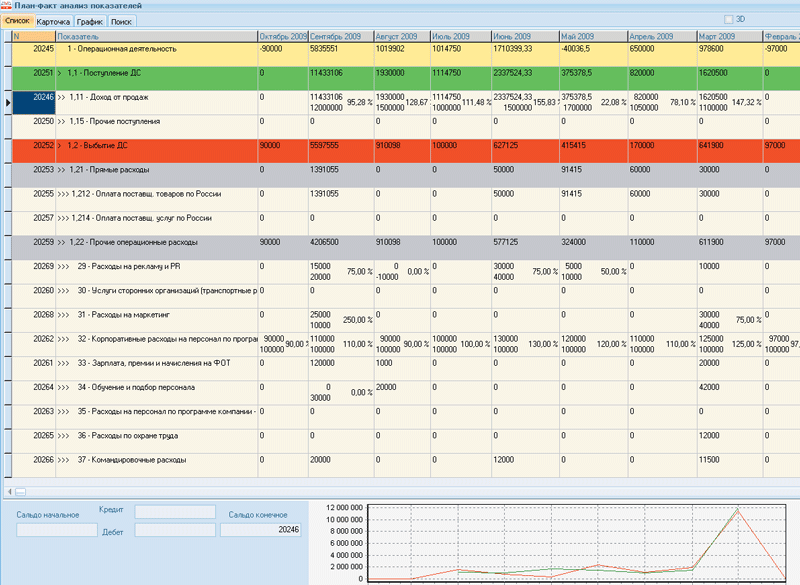Screen dimensions: 800x585
Task: Click the Сальдо конечное field showing 20246
Action: click(x=260, y=530)
